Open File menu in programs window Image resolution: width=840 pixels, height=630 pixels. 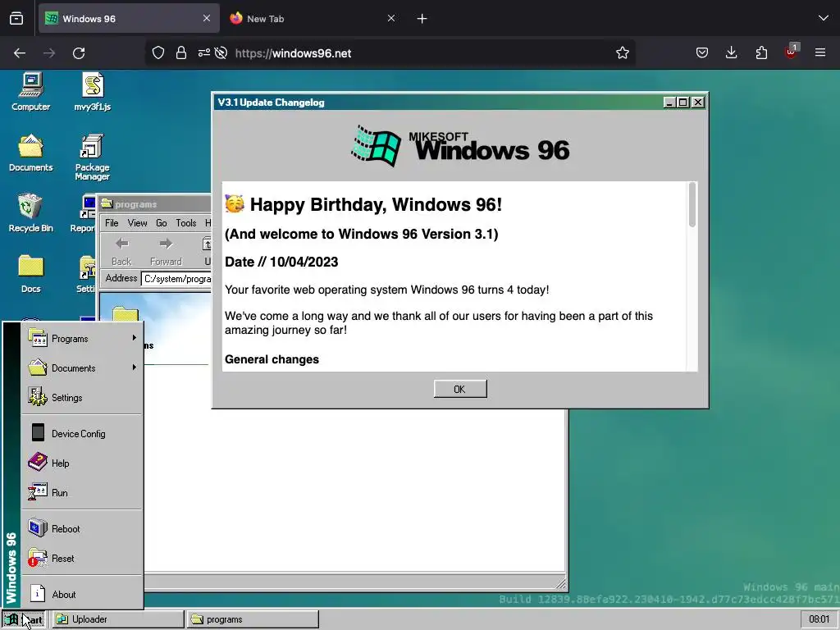point(112,223)
